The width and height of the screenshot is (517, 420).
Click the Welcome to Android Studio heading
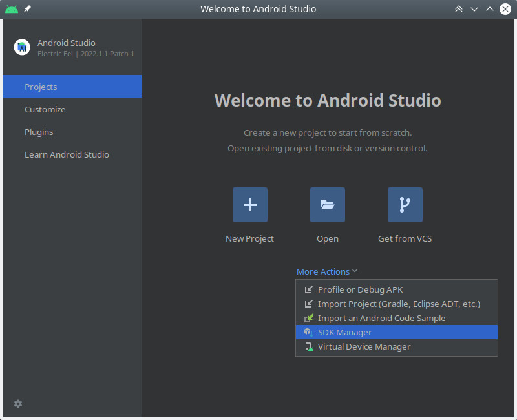[x=328, y=100]
